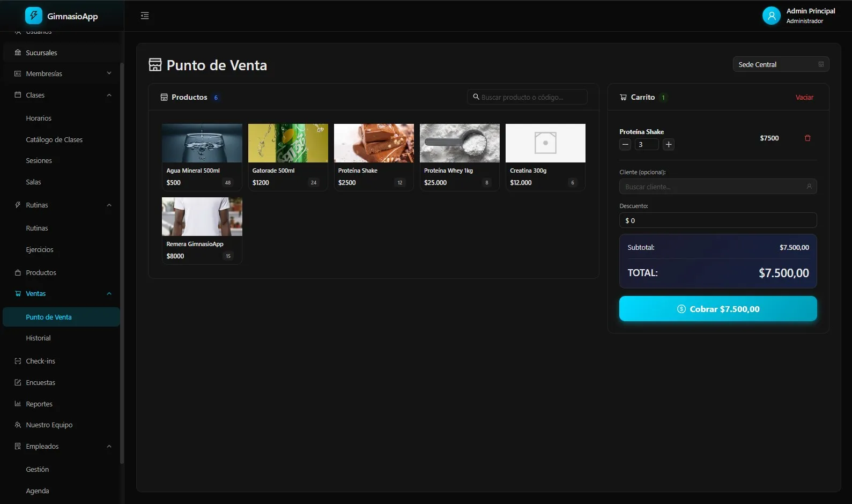The width and height of the screenshot is (852, 504).
Task: Decrease Proteína Shake quantity with minus button
Action: pos(625,144)
